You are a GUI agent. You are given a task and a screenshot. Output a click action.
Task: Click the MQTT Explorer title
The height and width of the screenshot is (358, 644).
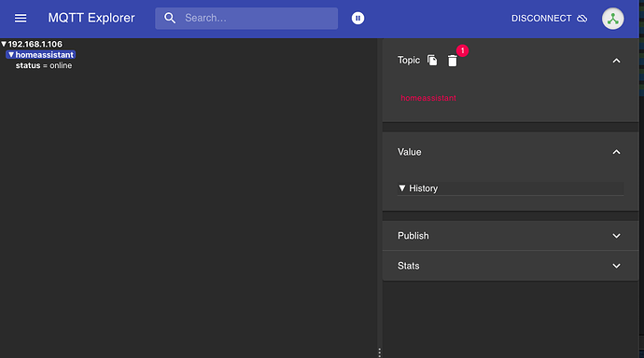coord(91,18)
